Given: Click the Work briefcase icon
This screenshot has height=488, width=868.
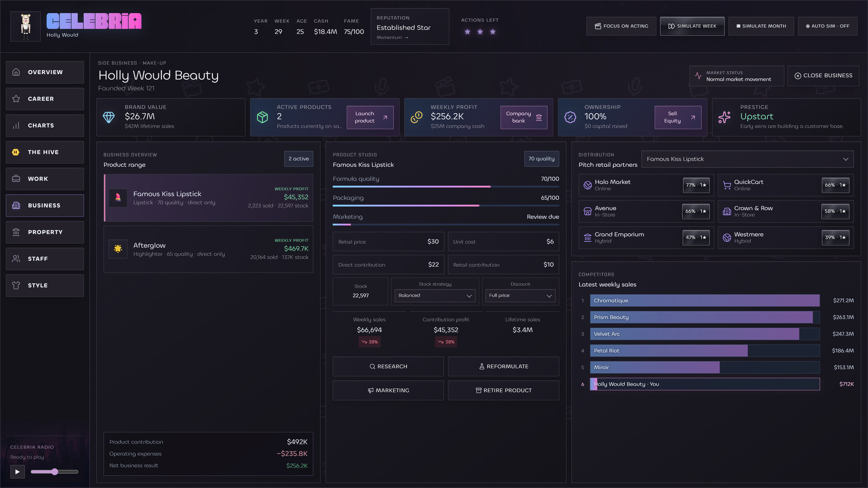Looking at the screenshot, I should pos(16,179).
